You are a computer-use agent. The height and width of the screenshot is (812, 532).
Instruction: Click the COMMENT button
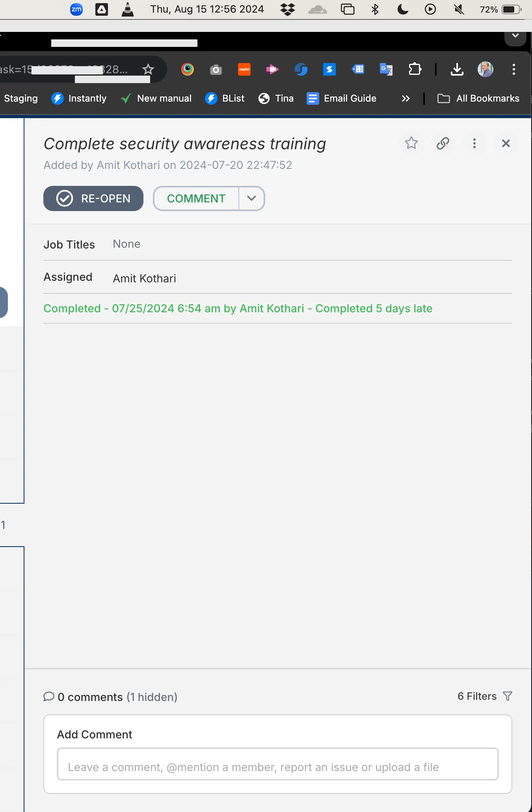[196, 198]
